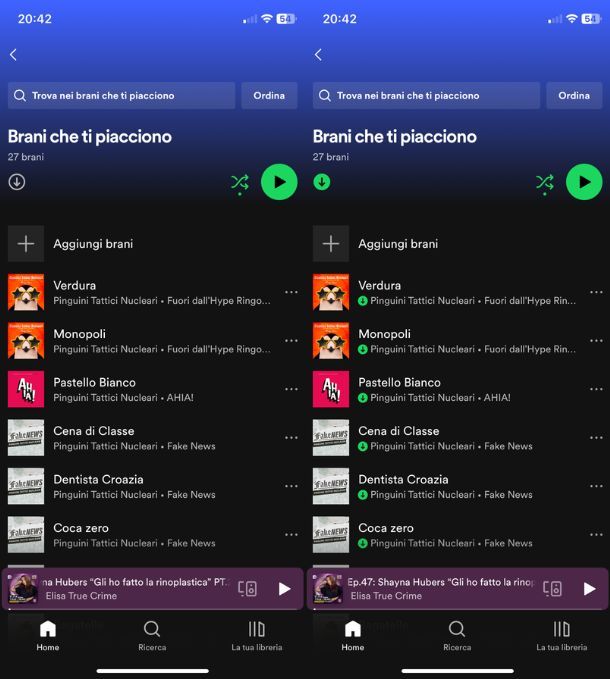Image resolution: width=610 pixels, height=679 pixels.
Task: Go to the Home tab on the left screen
Action: point(48,636)
